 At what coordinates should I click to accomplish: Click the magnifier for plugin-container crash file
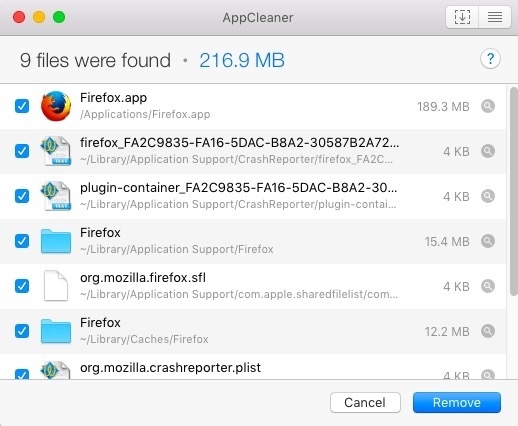pyautogui.click(x=488, y=196)
